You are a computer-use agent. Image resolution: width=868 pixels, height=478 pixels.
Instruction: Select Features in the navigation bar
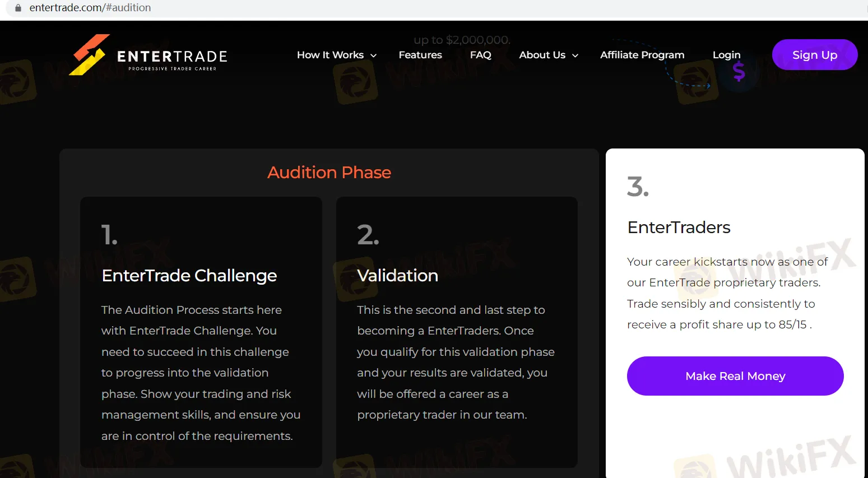click(x=420, y=54)
